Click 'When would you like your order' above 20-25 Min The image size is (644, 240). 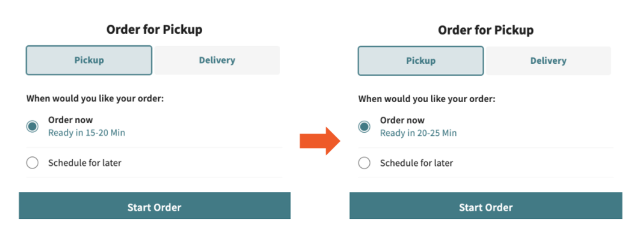(x=427, y=99)
